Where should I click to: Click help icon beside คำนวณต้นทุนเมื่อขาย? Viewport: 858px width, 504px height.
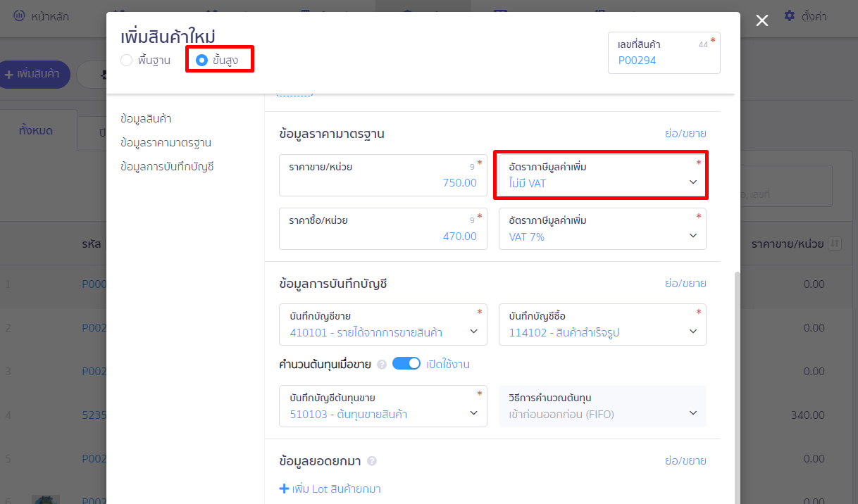click(382, 365)
